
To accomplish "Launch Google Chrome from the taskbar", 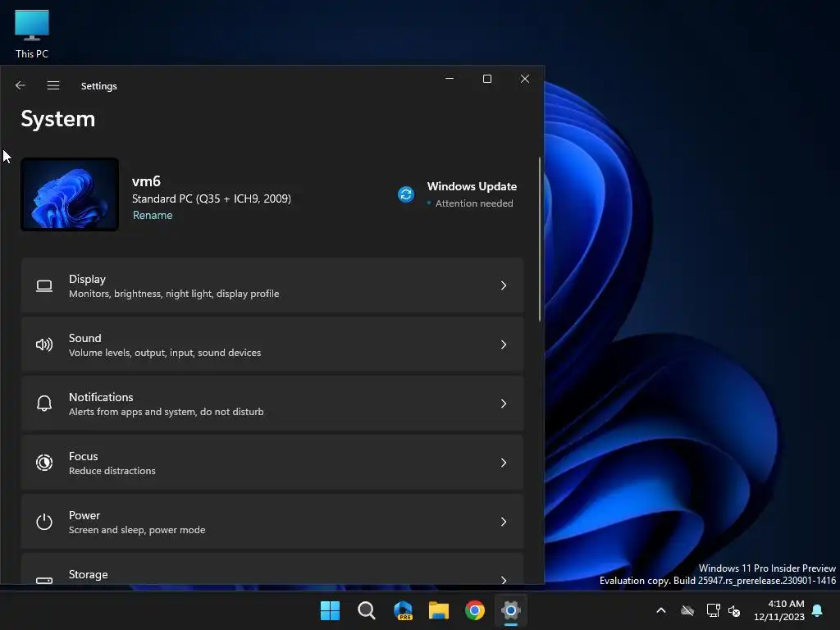I will click(x=475, y=610).
